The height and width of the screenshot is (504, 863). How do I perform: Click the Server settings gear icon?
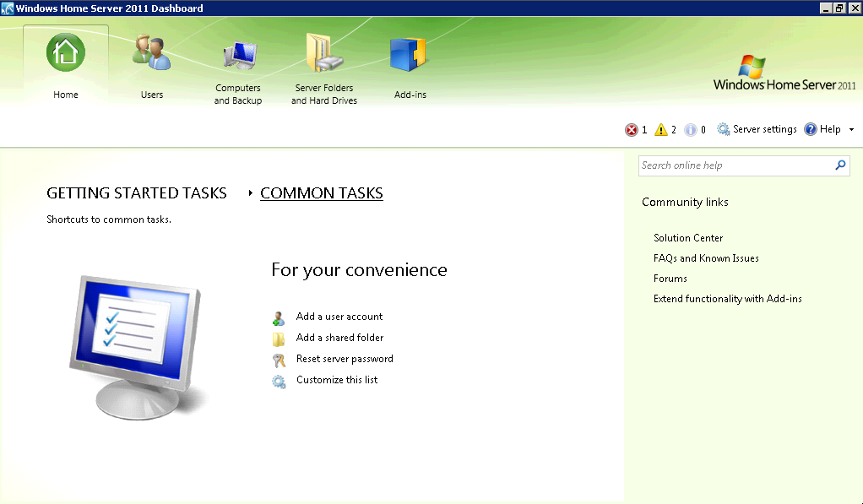point(723,129)
